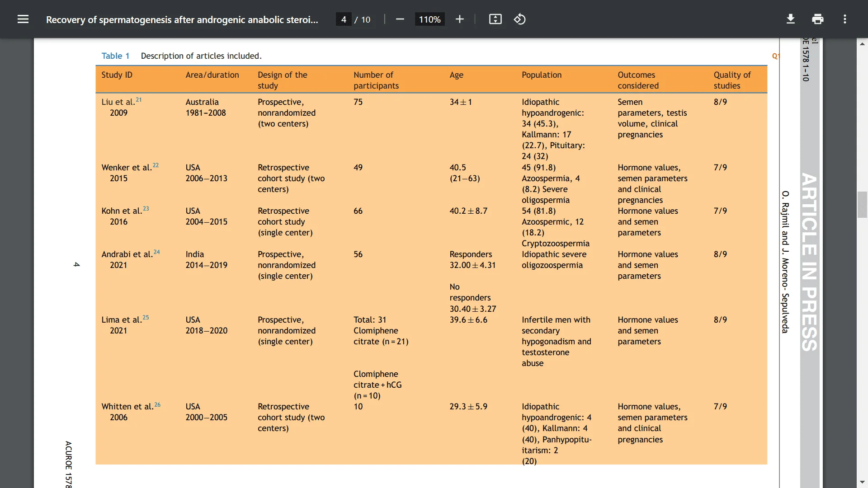Open the more options menu
Image resolution: width=868 pixels, height=488 pixels.
[x=845, y=19]
